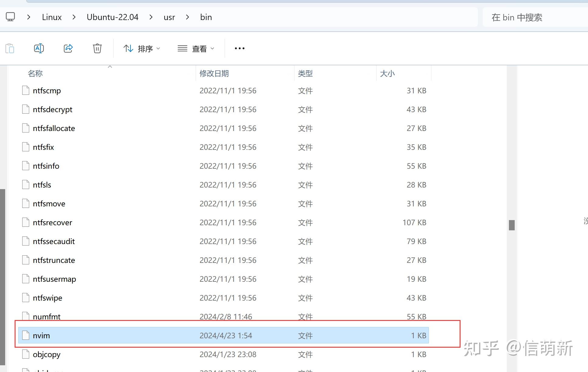Click the computer icon in breadcrumb
Image resolution: width=588 pixels, height=372 pixels.
[x=10, y=17]
